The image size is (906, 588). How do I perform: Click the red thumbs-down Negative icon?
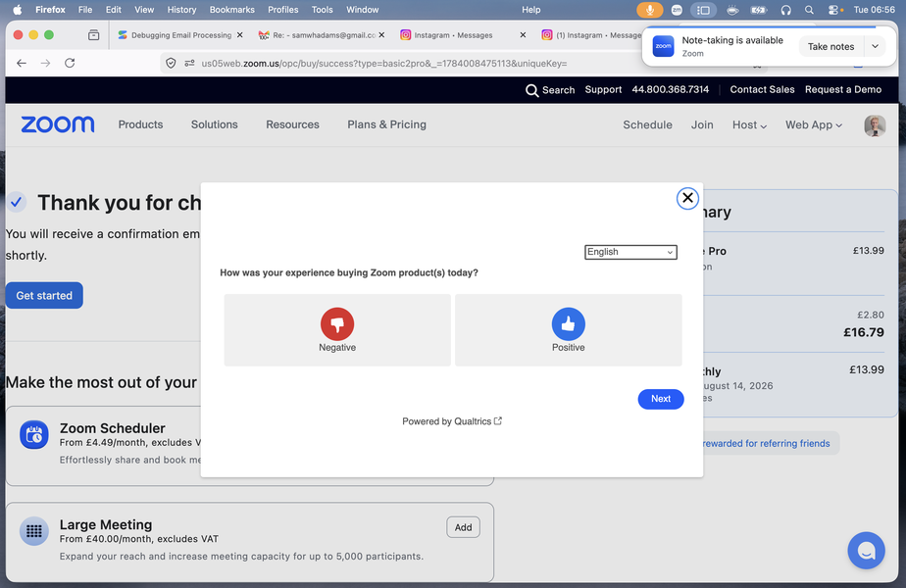pos(337,324)
